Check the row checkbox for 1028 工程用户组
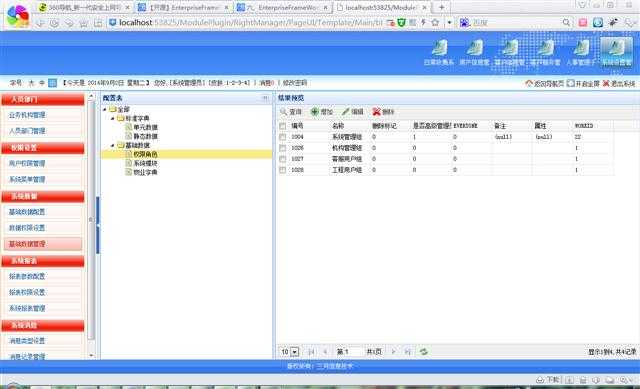This screenshot has width=640, height=389. tap(282, 170)
